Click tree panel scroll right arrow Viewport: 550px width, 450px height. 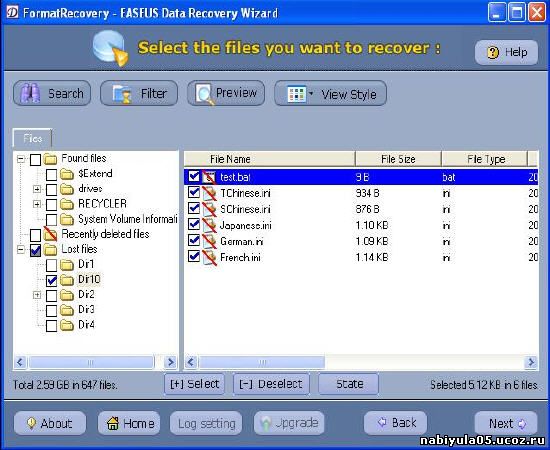[171, 362]
